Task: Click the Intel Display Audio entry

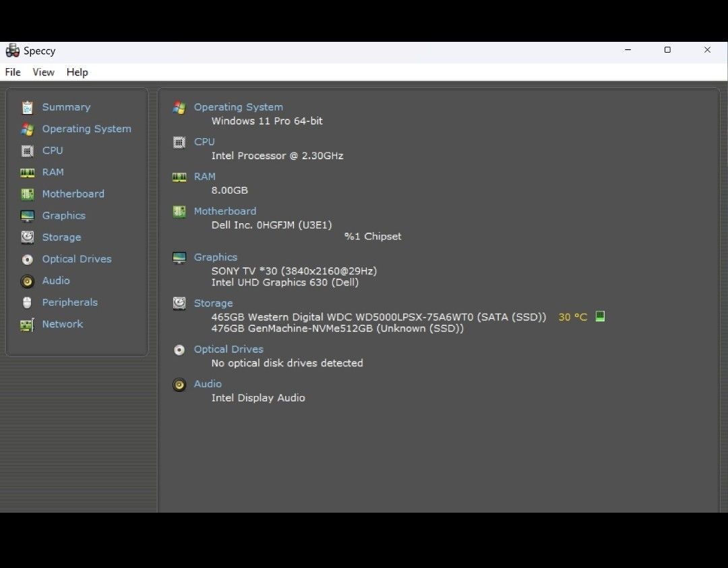Action: (x=258, y=398)
